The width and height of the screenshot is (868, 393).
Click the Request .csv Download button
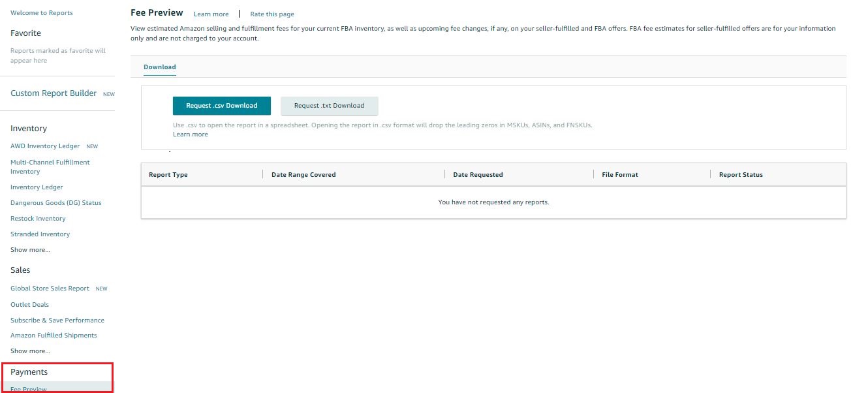click(x=221, y=105)
